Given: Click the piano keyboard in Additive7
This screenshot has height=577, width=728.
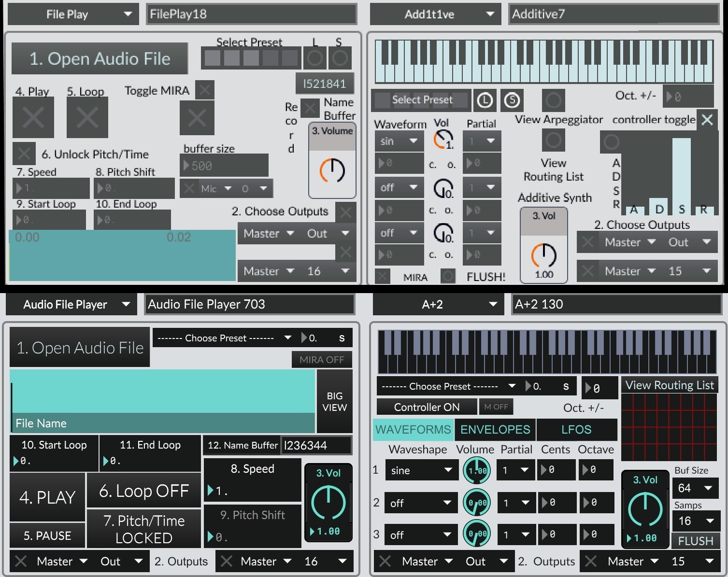Looking at the screenshot, I should point(544,61).
